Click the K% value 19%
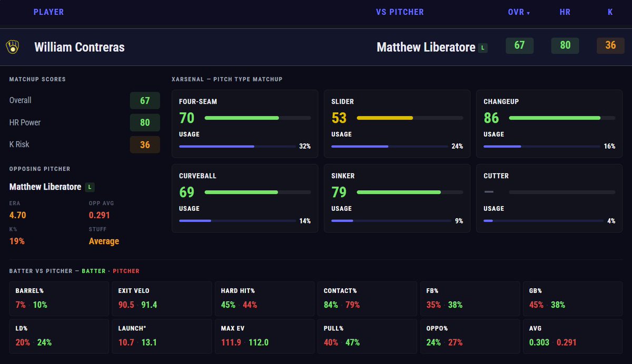 point(17,241)
